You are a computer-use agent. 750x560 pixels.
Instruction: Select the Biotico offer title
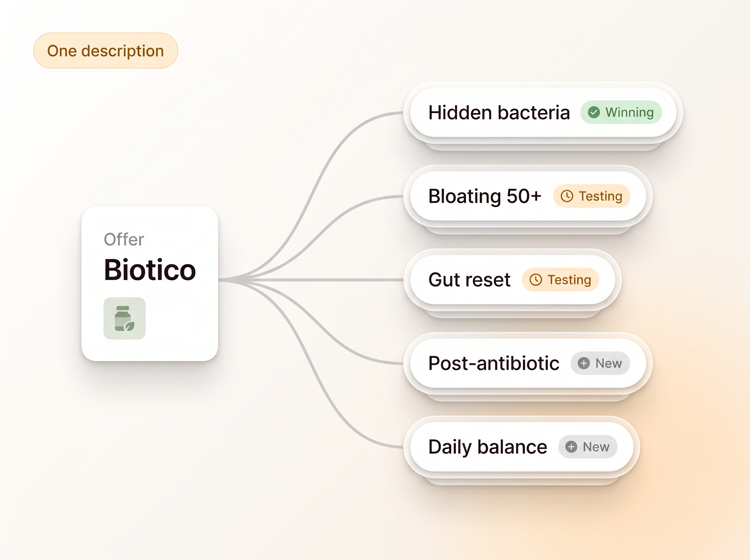pyautogui.click(x=150, y=270)
